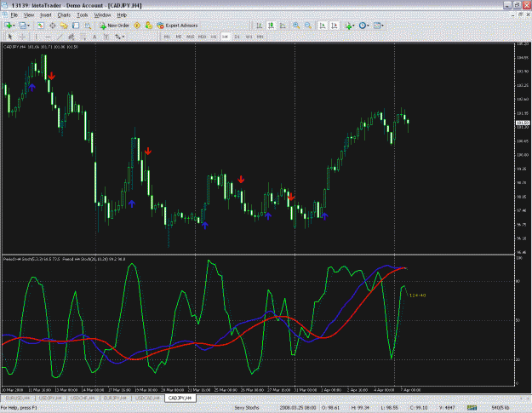Viewport: 532px width, 413px height.
Task: Select the crosshair tool
Action: (x=22, y=37)
